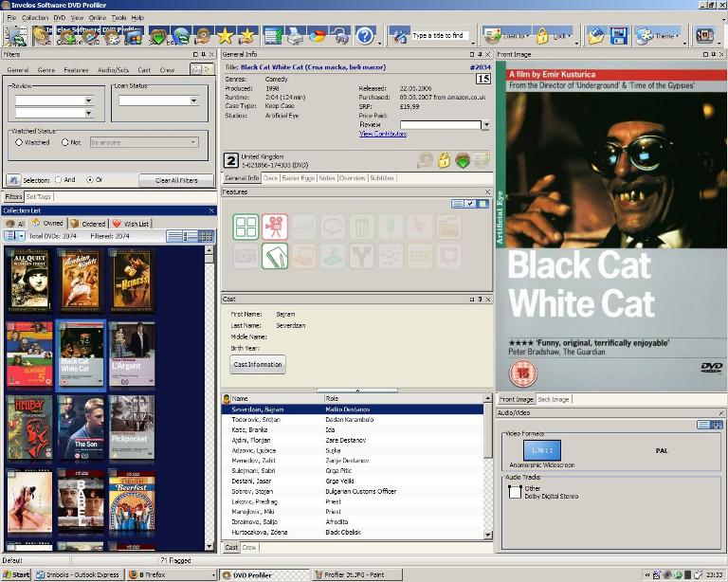Image resolution: width=728 pixels, height=582 pixels.
Task: Click the open folder icon in toolbar
Action: click(x=596, y=36)
